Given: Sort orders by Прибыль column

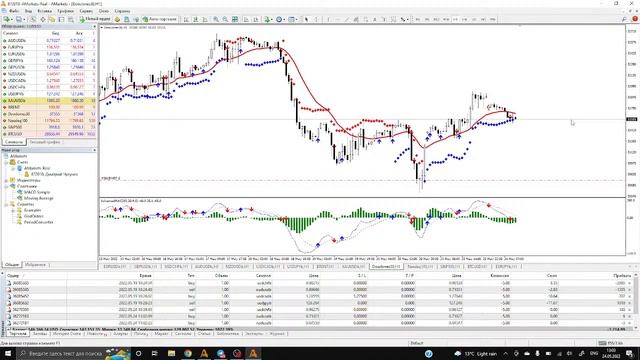Looking at the screenshot, I should (622, 276).
